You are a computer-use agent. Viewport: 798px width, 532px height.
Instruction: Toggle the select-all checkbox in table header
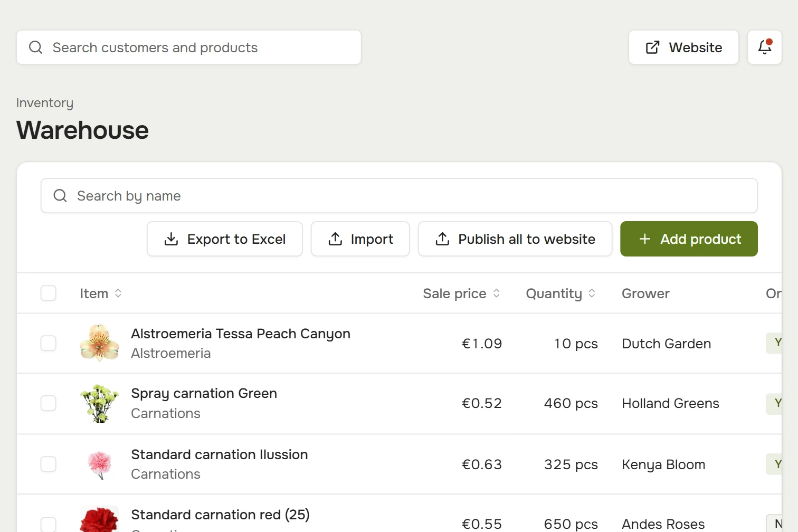(49, 293)
